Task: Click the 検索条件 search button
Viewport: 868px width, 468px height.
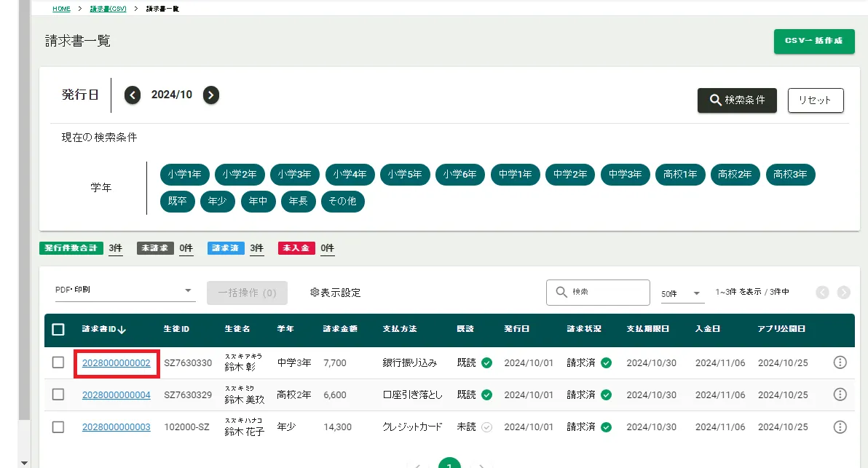Action: [737, 100]
